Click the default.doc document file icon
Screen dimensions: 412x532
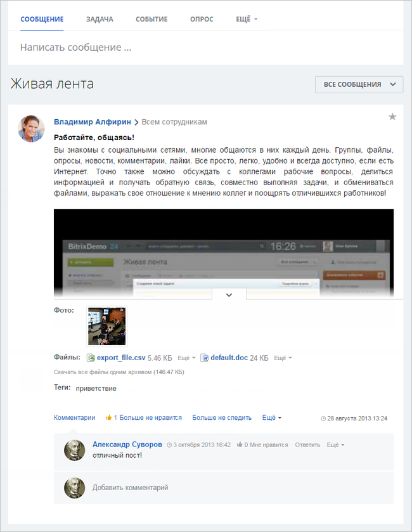coord(204,358)
